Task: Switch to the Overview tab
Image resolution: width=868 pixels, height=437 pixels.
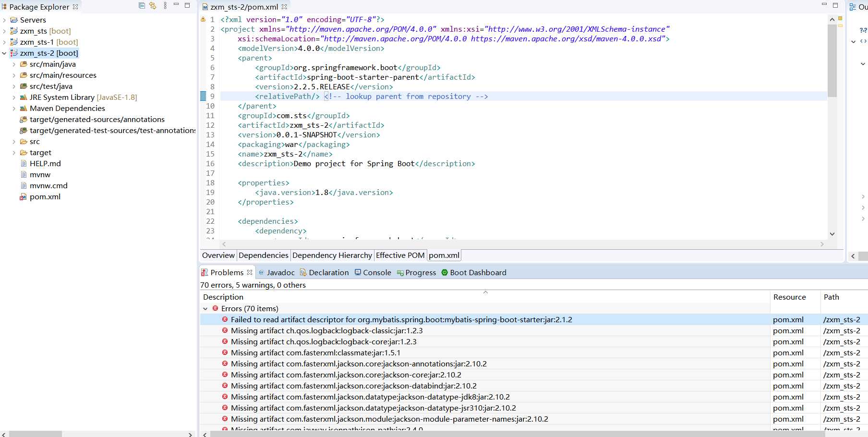Action: (x=218, y=255)
